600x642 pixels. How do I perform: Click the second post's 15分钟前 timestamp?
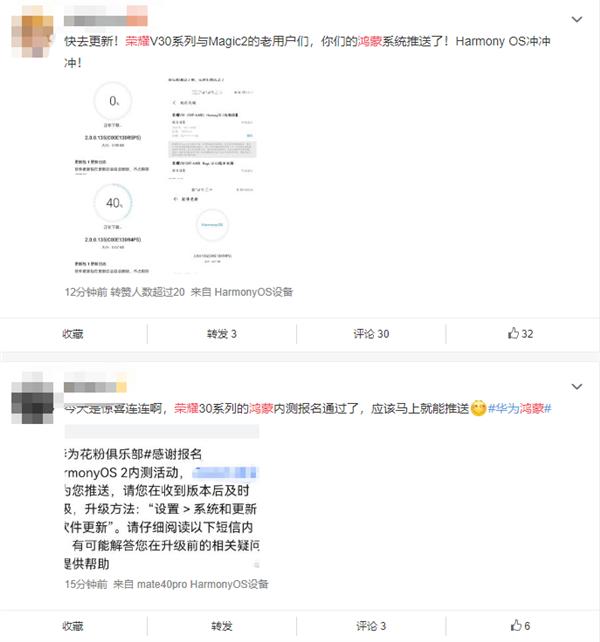click(x=86, y=584)
